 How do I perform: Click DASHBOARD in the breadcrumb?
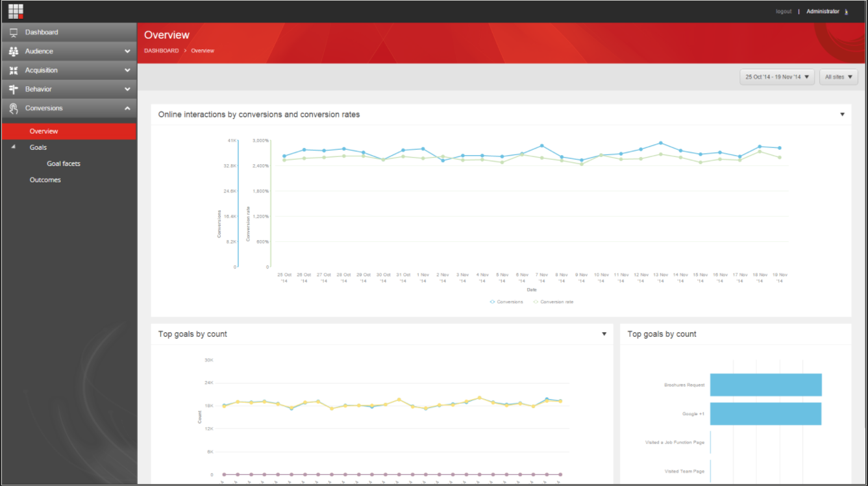(x=162, y=51)
